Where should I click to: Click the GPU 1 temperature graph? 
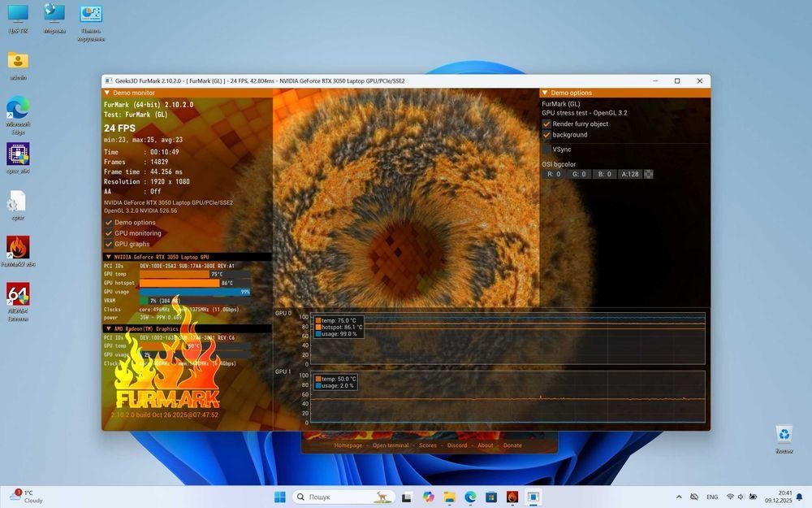pos(508,397)
